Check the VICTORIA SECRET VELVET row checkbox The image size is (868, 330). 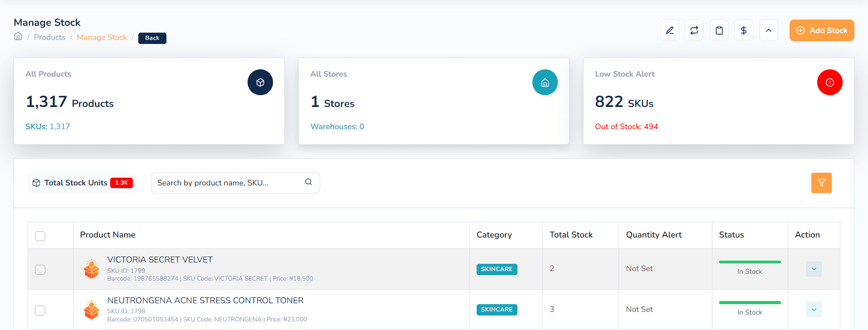[40, 269]
